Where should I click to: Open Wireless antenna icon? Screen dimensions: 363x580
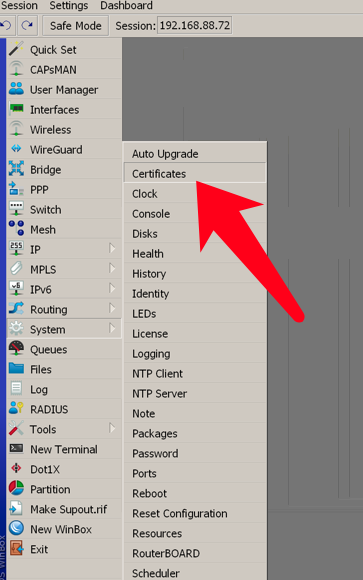pyautogui.click(x=16, y=129)
